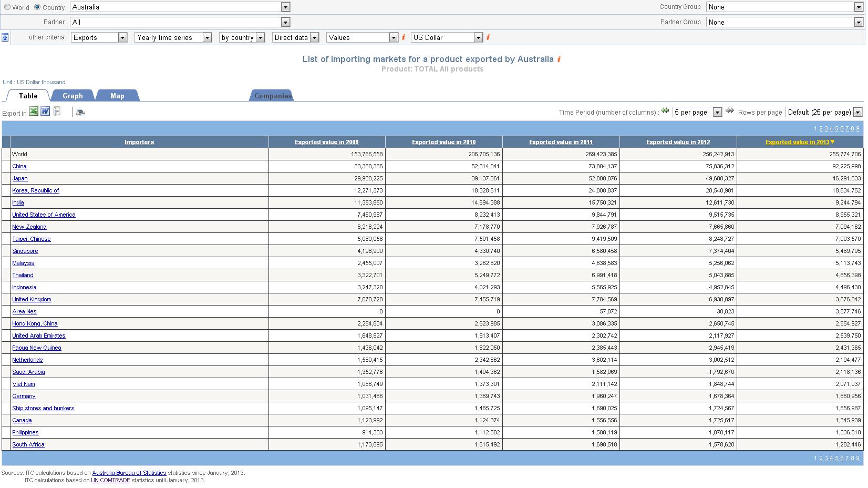Open the Saudi Arabia link
This screenshot has width=868, height=488.
(28, 372)
